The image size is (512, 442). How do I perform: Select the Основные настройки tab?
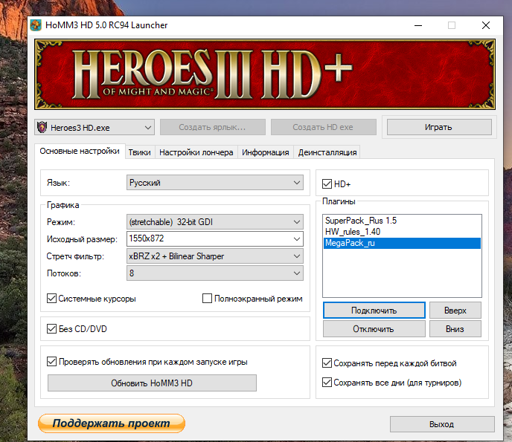[80, 151]
